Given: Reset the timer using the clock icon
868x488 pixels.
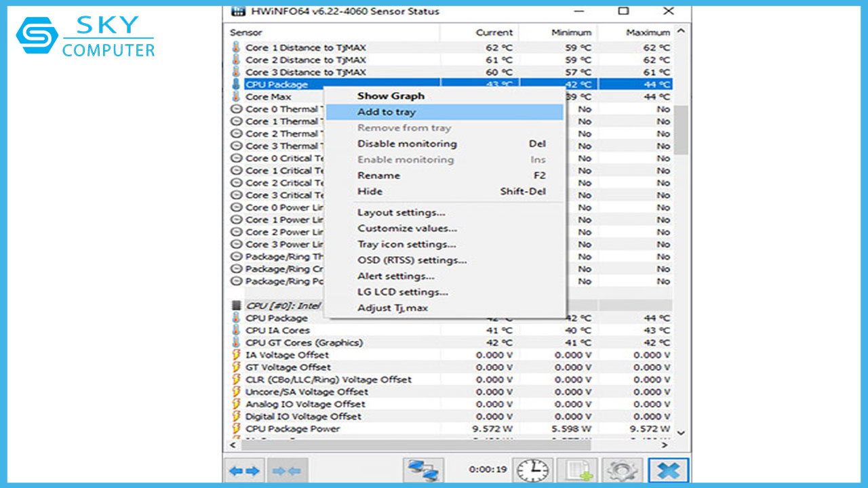Looking at the screenshot, I should pos(532,470).
